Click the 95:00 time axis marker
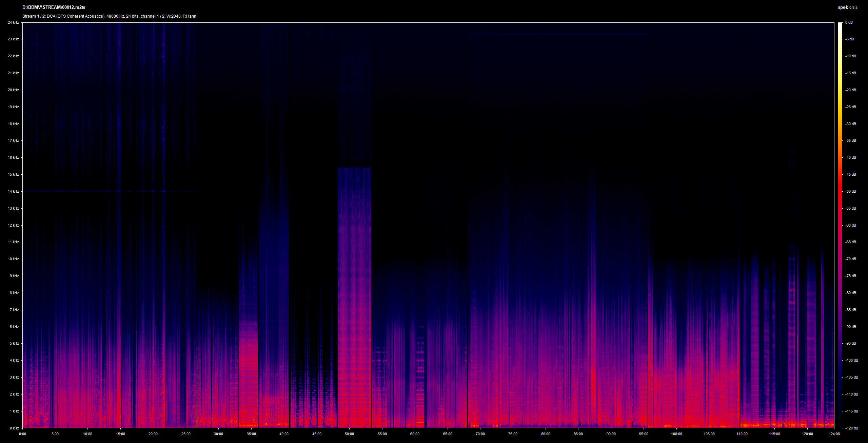Screen dimensions: 868x443 [x=644, y=434]
